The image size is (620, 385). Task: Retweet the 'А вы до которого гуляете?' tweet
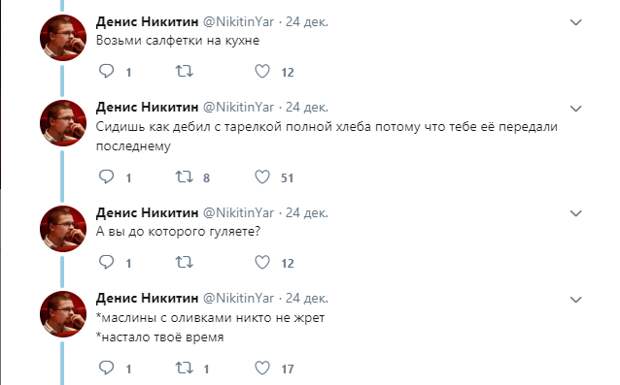(x=184, y=262)
